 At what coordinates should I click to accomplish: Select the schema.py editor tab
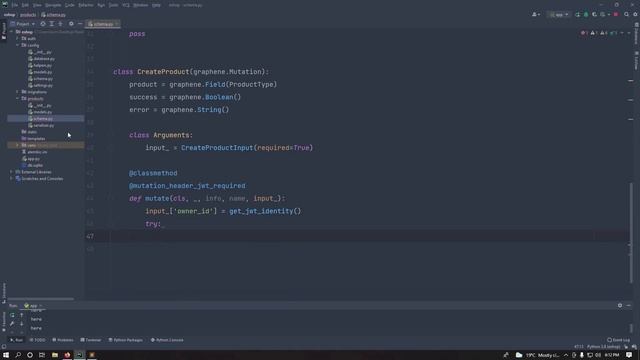103,24
